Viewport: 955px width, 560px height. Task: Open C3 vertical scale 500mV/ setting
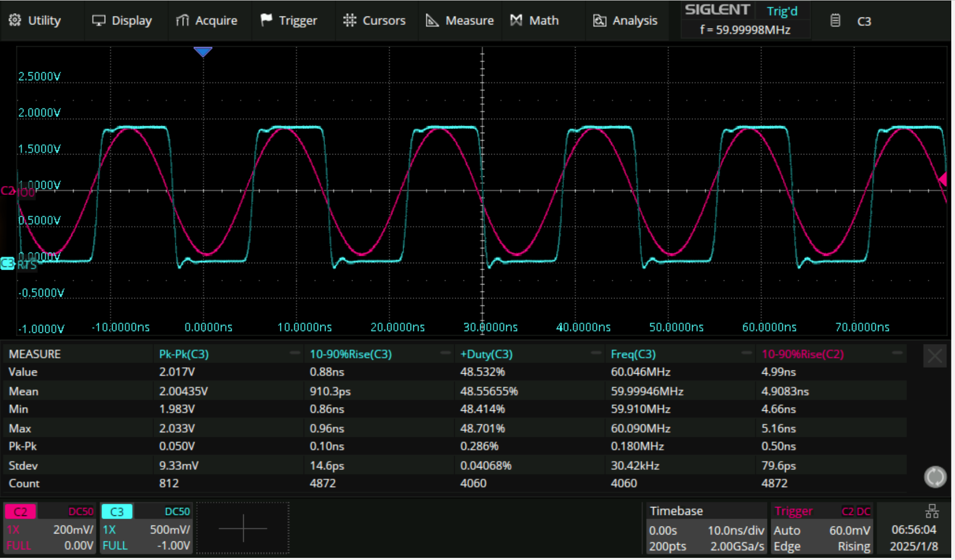tap(170, 530)
